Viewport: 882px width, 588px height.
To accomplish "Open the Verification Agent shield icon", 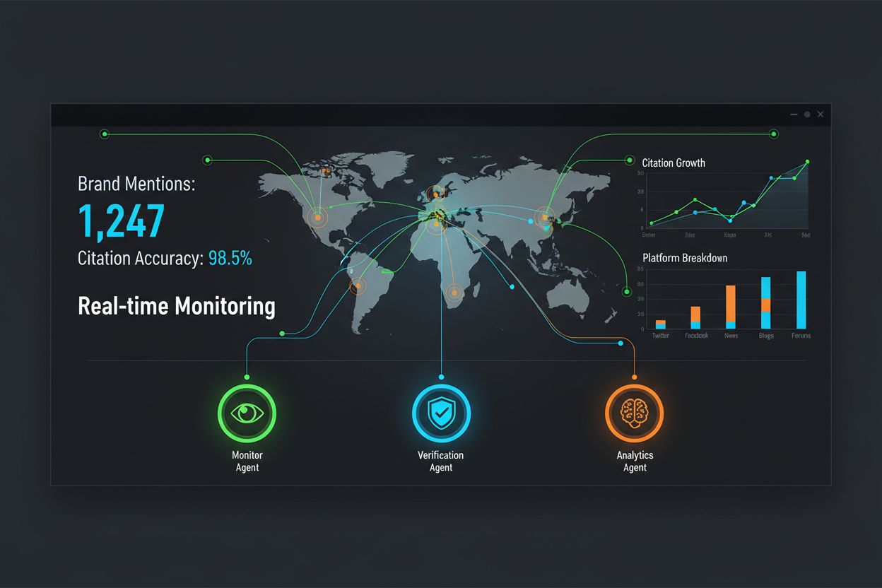I will pos(440,413).
